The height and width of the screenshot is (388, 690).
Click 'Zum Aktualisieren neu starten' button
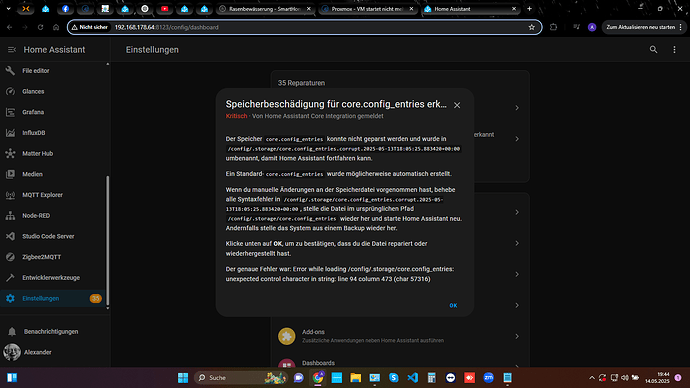(640, 27)
